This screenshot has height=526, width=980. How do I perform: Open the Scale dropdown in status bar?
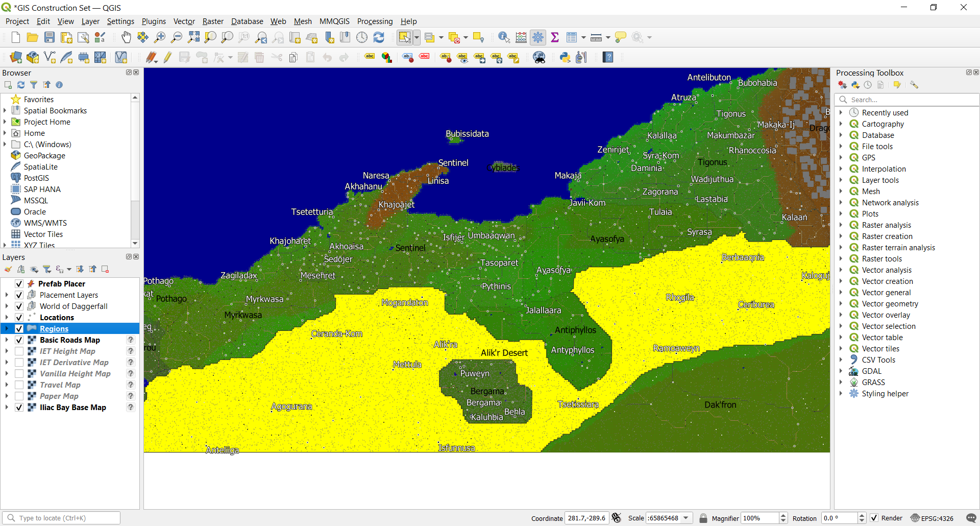pyautogui.click(x=686, y=518)
